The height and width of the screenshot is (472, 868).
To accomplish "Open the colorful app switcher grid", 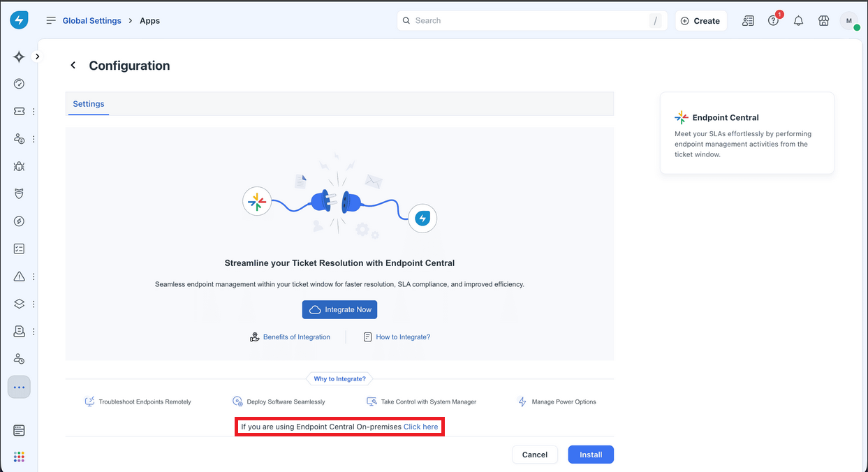I will pyautogui.click(x=19, y=457).
